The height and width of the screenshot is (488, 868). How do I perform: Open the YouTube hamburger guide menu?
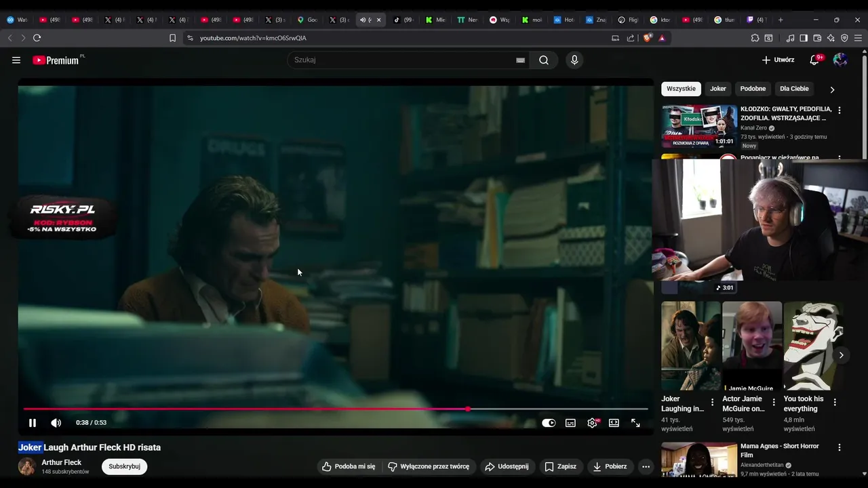pos(16,60)
